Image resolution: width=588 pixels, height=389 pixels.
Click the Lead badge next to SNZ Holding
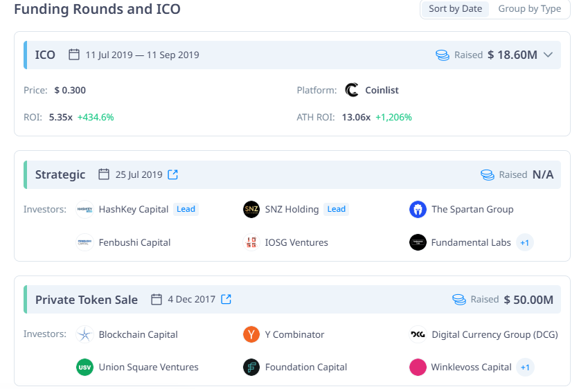point(337,209)
